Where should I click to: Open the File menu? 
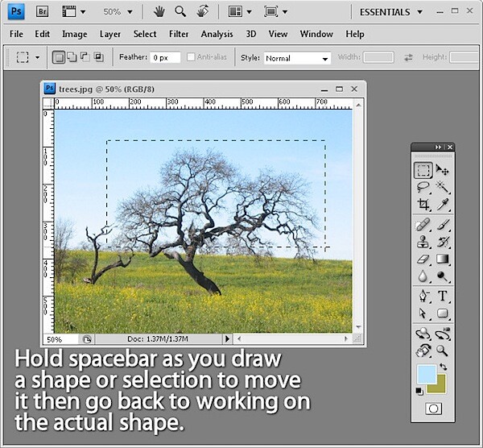pyautogui.click(x=16, y=34)
